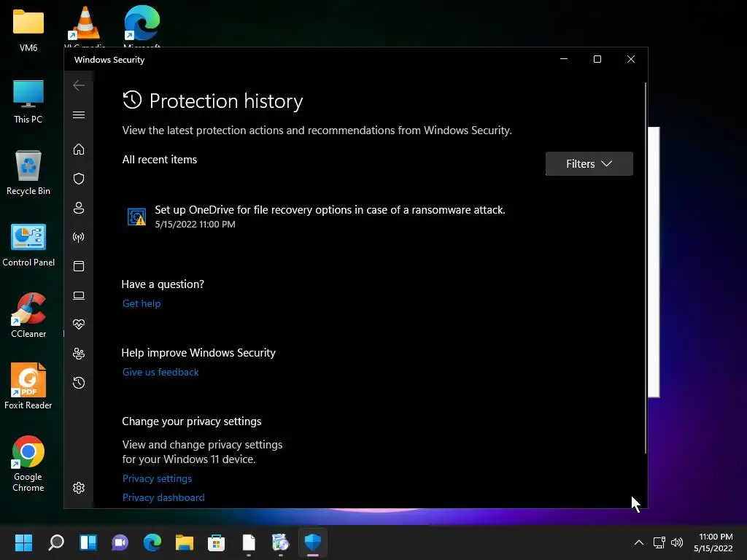Screen dimensions: 747x560
Task: Launch Edge from the taskbar
Action: [152, 542]
